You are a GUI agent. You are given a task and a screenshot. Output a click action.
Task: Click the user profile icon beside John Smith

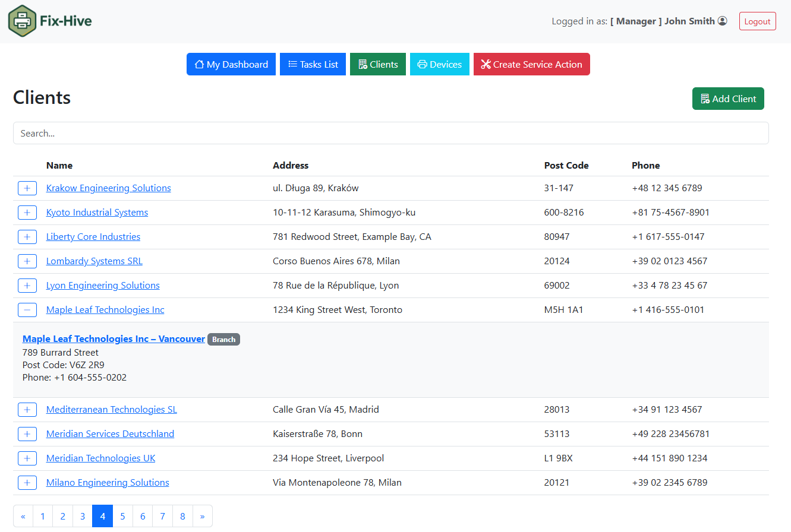[722, 21]
